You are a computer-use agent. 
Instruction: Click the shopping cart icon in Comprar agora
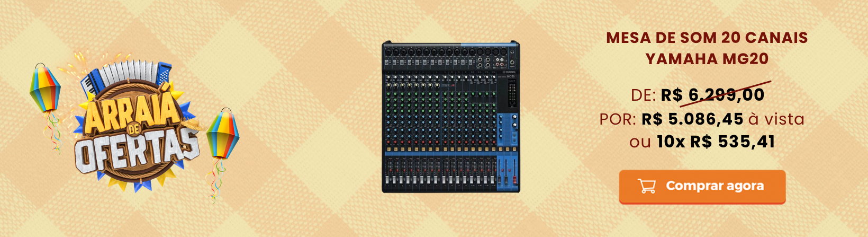click(x=647, y=186)
